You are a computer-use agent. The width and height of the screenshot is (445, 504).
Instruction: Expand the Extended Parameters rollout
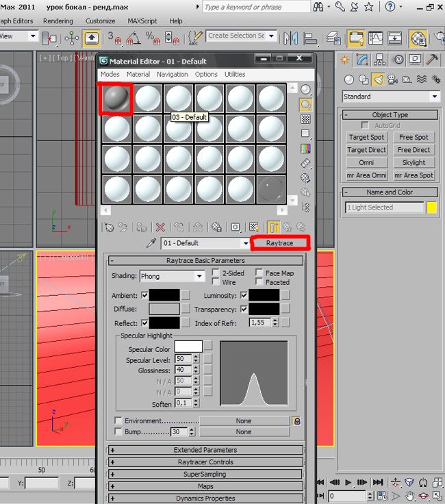[205, 450]
